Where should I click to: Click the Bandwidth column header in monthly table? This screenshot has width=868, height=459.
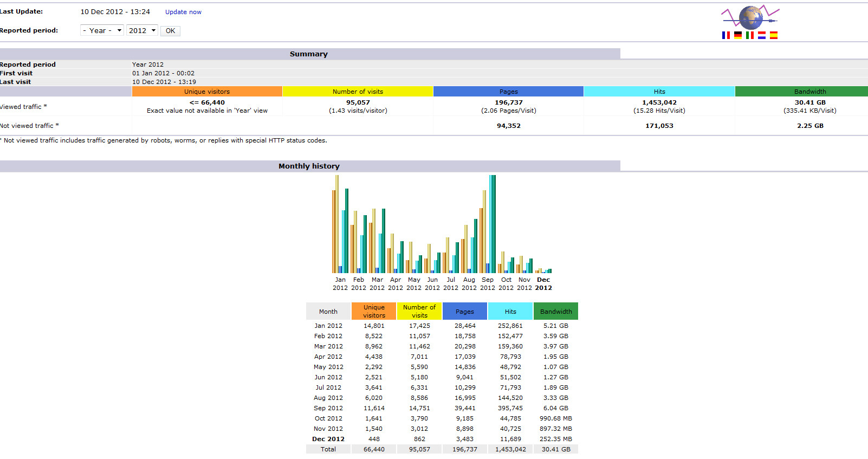(x=556, y=311)
